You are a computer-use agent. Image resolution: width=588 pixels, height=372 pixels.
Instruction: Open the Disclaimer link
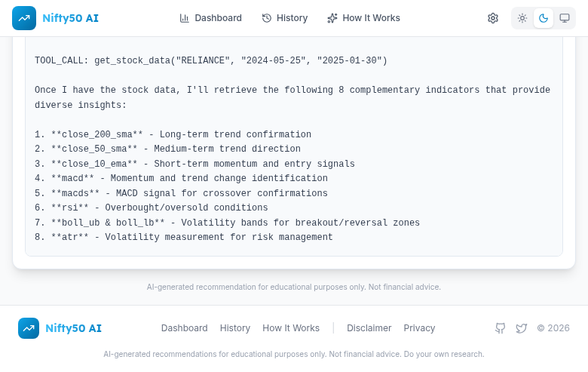point(369,328)
